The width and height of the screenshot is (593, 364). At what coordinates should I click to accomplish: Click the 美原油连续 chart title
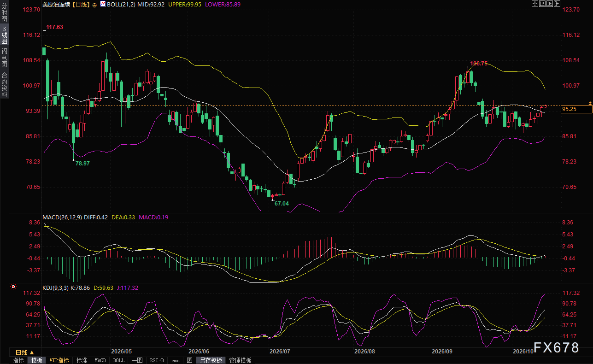(55, 4)
